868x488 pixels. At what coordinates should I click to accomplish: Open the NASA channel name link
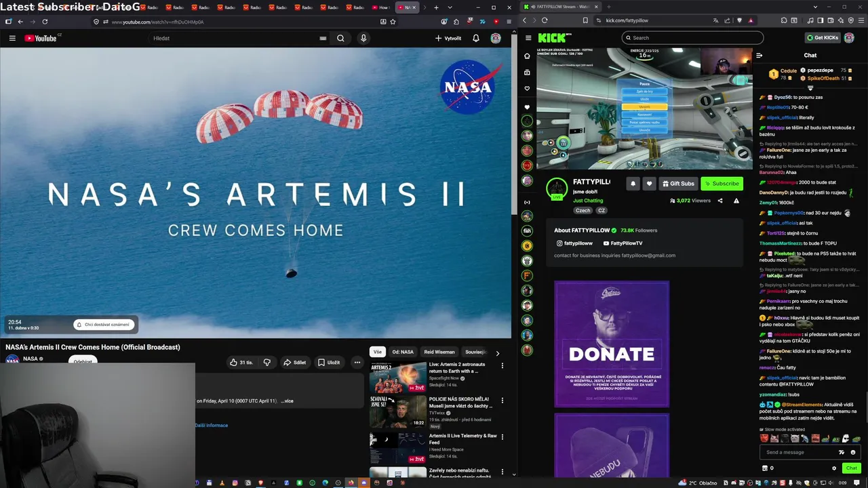(31, 359)
